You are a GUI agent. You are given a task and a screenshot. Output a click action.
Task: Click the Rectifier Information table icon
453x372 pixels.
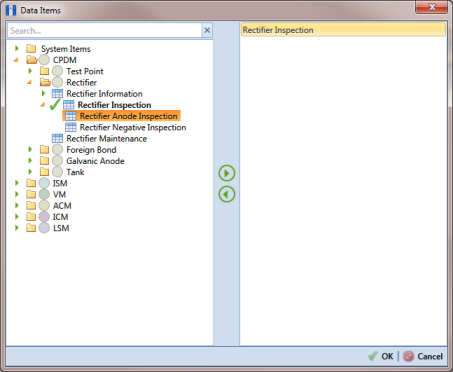click(x=57, y=94)
